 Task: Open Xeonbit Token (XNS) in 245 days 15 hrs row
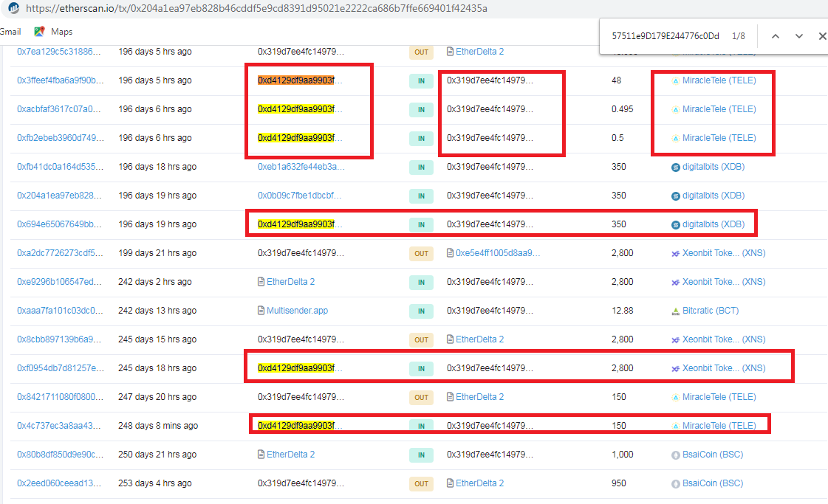click(723, 339)
